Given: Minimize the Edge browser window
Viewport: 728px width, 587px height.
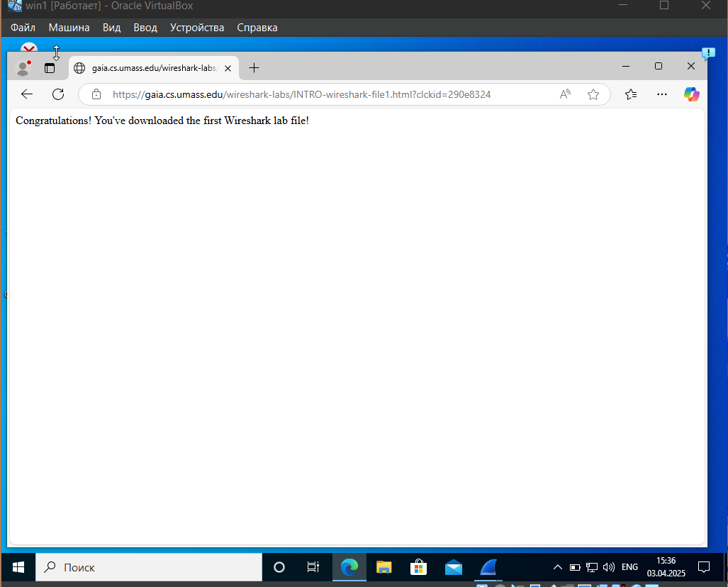Looking at the screenshot, I should coord(626,67).
